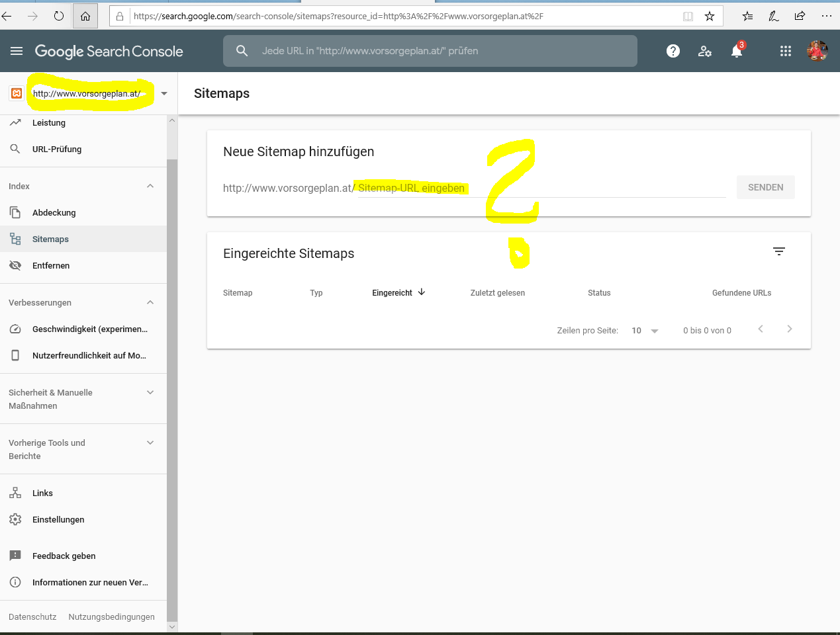
Task: Click the Jede URL prüfen search field
Action: click(x=430, y=51)
